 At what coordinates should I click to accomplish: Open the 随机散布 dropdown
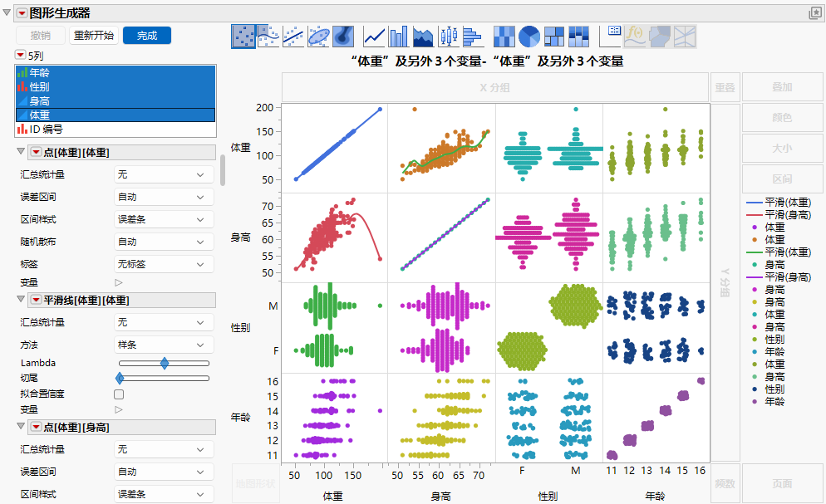[164, 242]
